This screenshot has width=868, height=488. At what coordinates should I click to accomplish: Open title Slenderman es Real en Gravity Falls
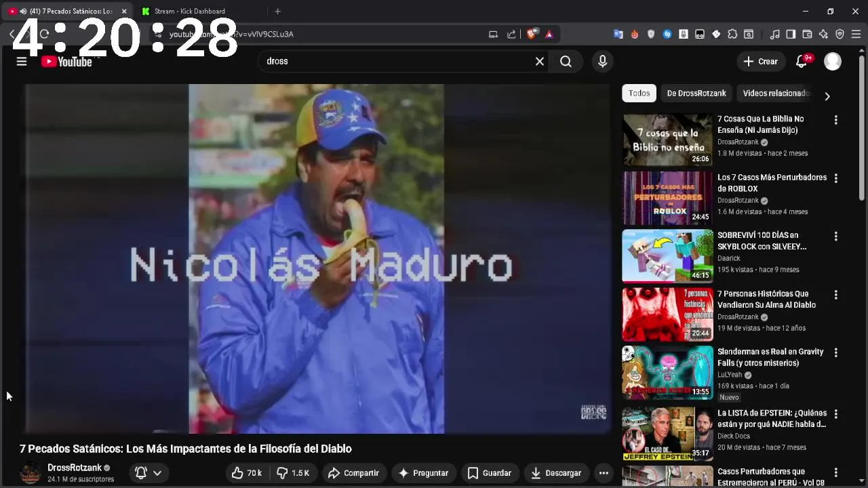770,357
